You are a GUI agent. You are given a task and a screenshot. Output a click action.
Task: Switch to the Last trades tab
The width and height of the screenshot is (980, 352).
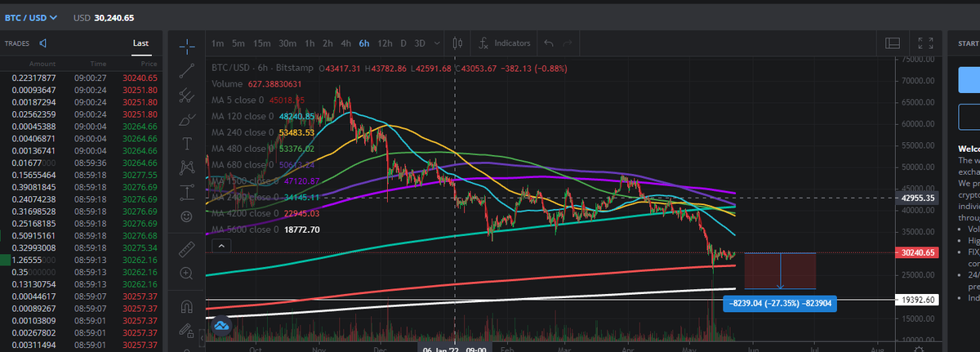(x=140, y=43)
